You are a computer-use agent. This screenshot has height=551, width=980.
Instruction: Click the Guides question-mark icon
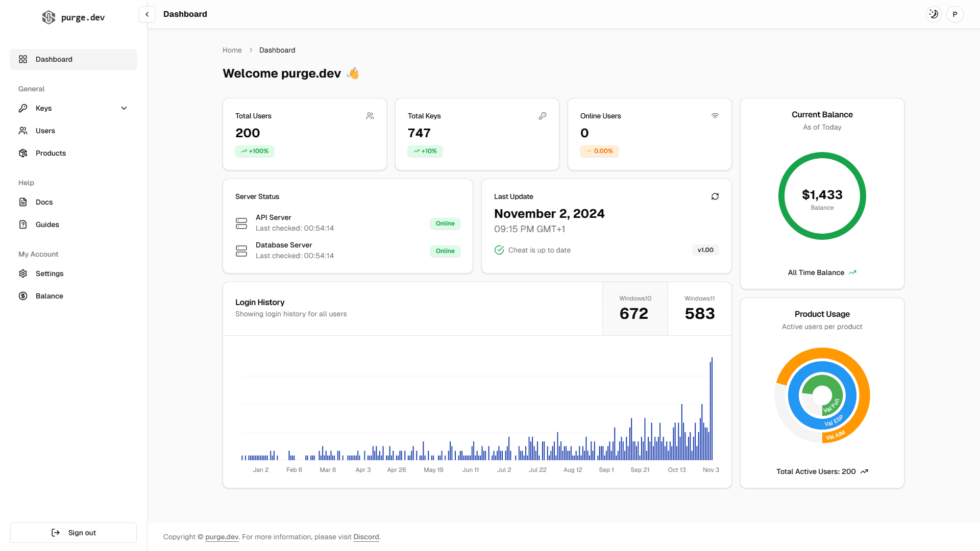coord(23,224)
